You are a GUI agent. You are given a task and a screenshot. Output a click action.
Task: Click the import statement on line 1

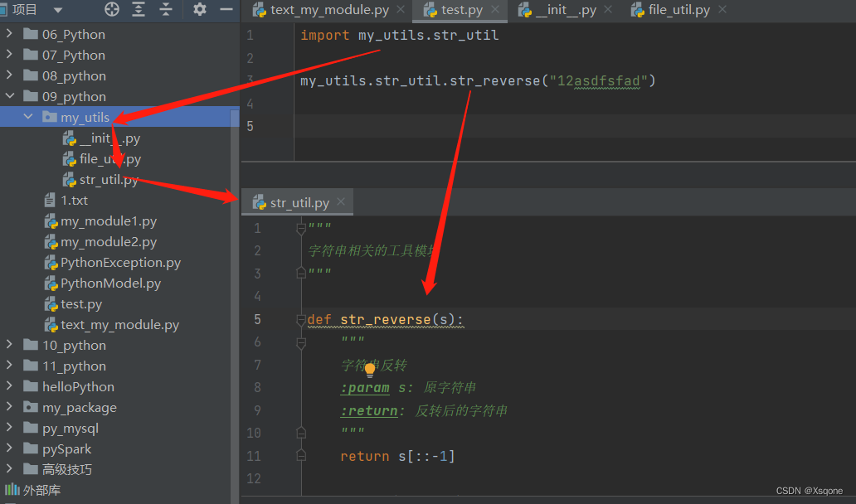tap(399, 36)
